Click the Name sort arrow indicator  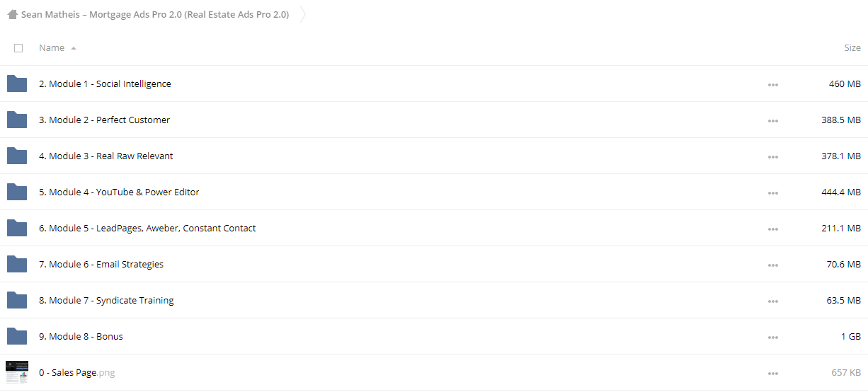coord(74,48)
